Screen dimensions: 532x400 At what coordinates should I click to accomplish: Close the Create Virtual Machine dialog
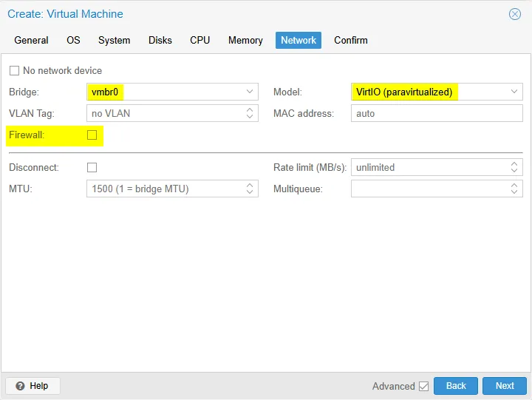[x=514, y=14]
